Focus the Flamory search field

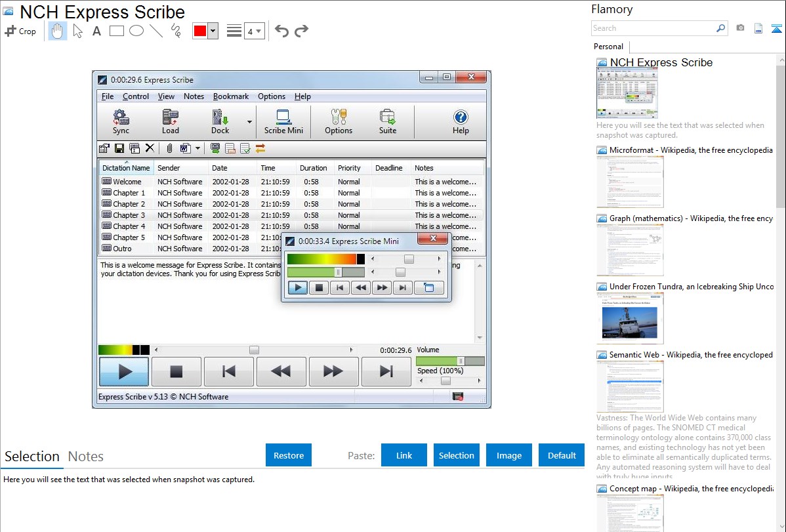pos(653,28)
